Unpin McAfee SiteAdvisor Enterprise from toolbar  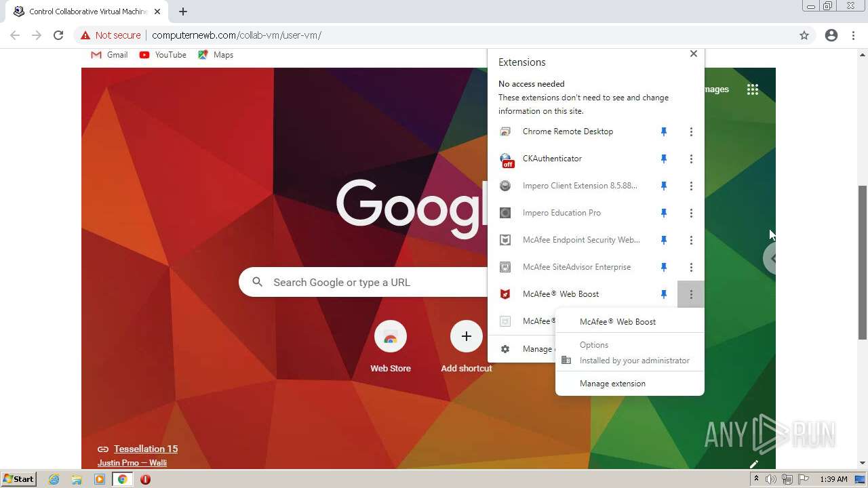(664, 267)
